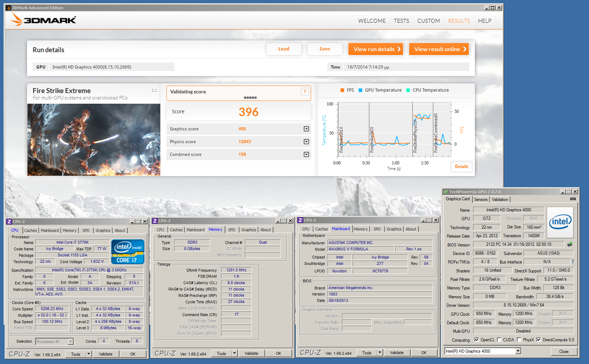Click the Details button under the chart
The image size is (589, 364).
click(x=461, y=167)
